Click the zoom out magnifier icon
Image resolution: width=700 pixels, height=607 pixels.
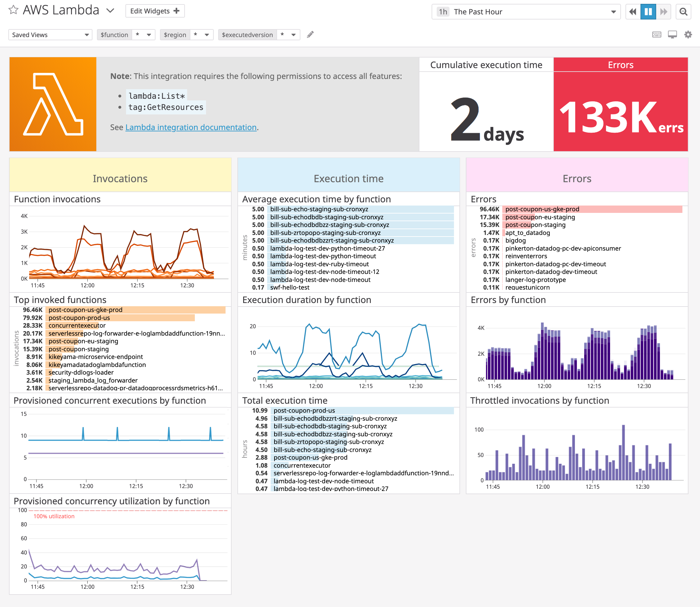click(684, 11)
